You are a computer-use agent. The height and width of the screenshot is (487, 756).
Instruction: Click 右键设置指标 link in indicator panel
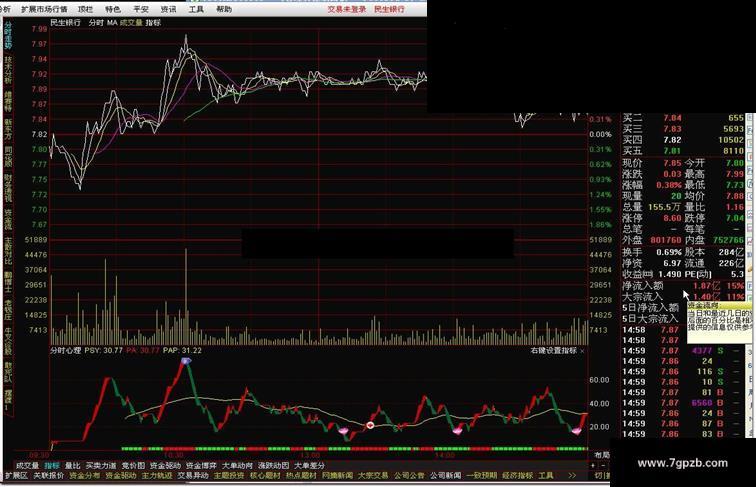click(554, 351)
